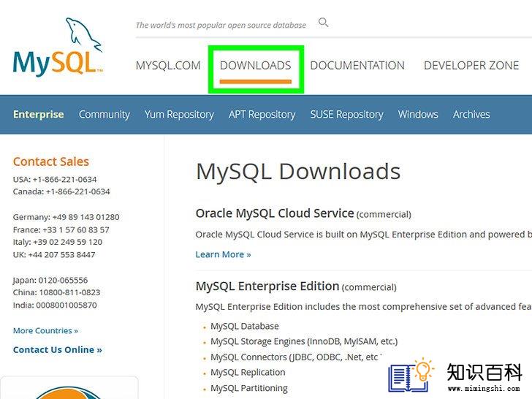The height and width of the screenshot is (399, 532).
Task: Choose SUSE Repository
Action: 346,114
